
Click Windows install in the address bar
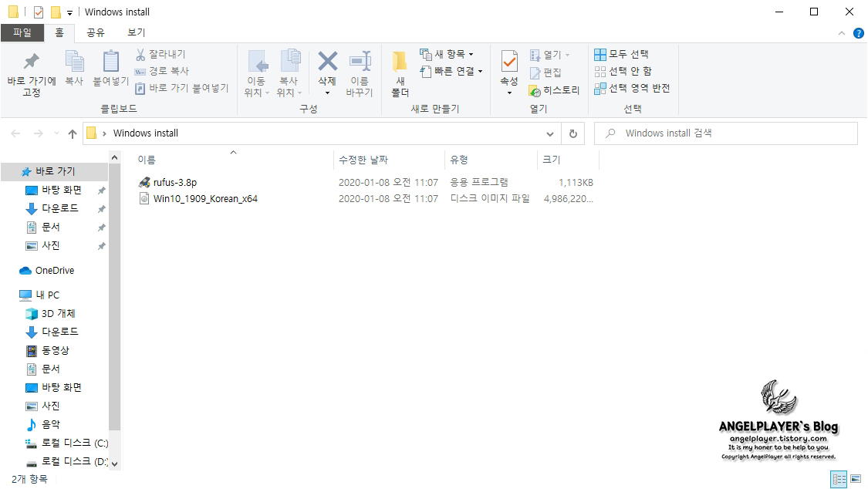click(146, 133)
